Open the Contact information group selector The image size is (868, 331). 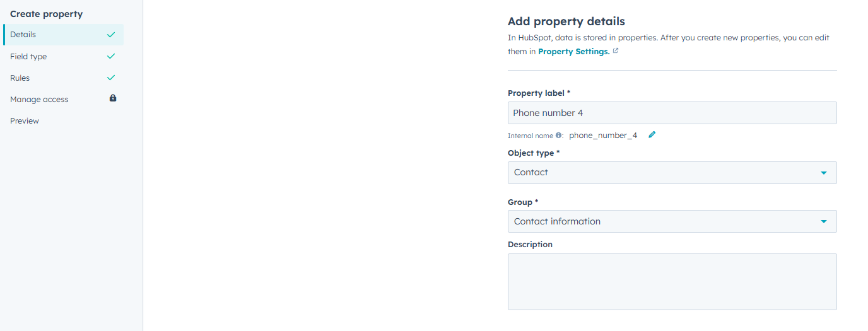(x=672, y=221)
